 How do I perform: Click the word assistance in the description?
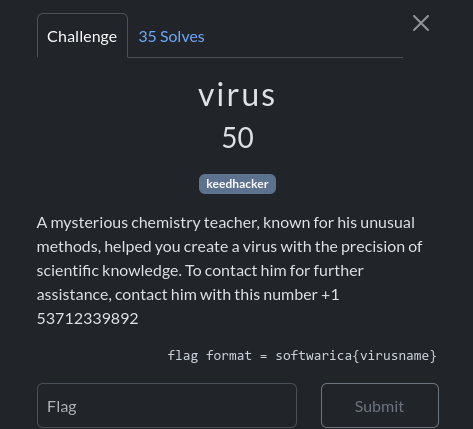[x=74, y=295]
